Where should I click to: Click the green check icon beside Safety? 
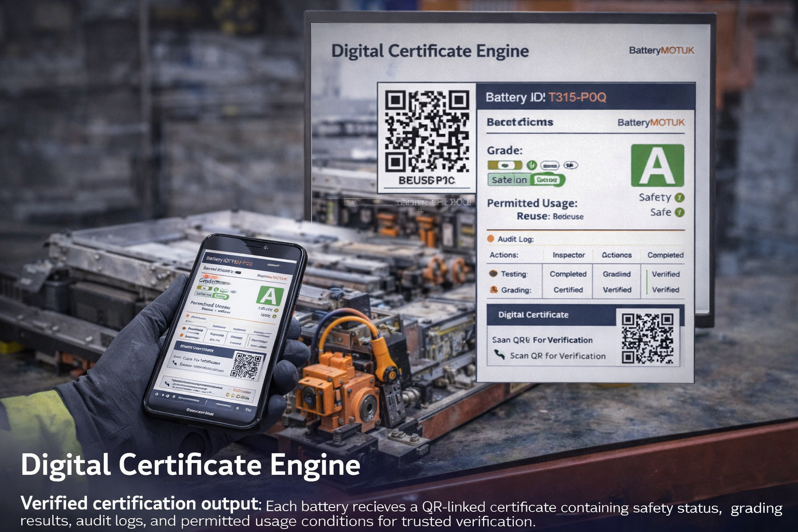[680, 197]
